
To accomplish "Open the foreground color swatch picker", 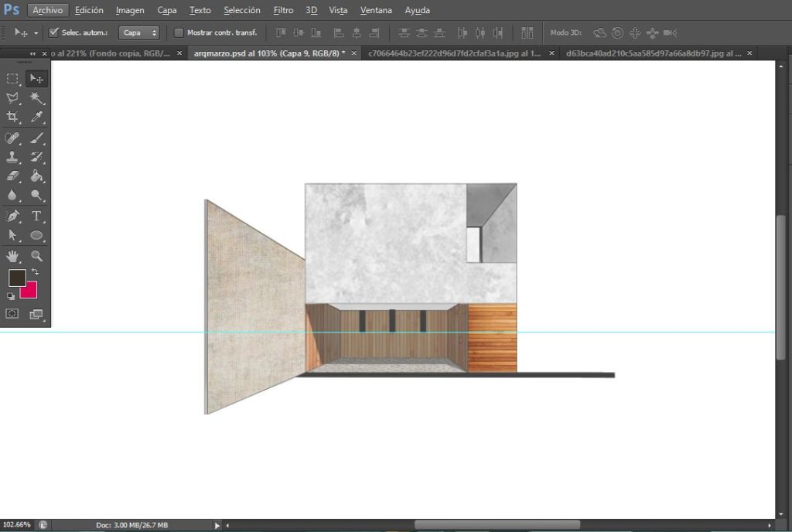I will coord(17,278).
